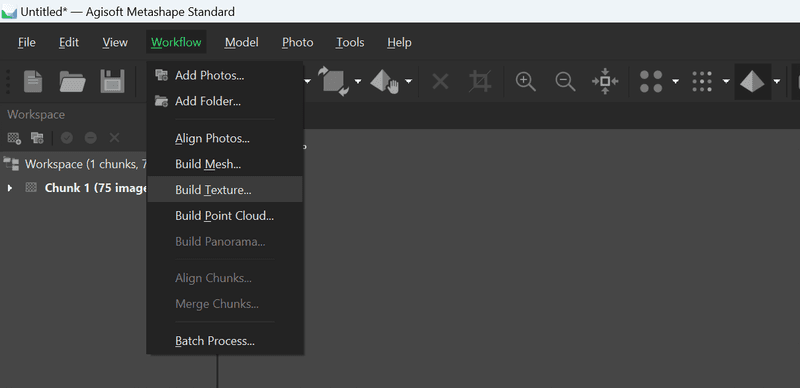The width and height of the screenshot is (800, 388).
Task: Click greyed Merge Chunks... menu entry
Action: pyautogui.click(x=225, y=304)
